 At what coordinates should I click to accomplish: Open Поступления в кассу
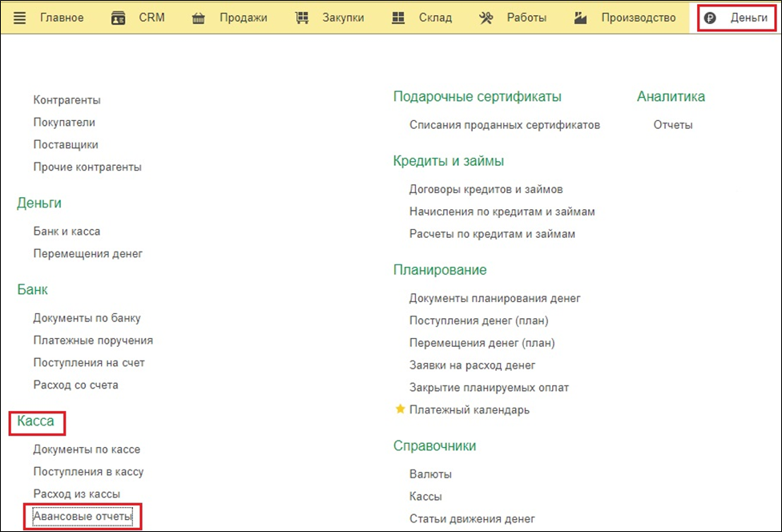tap(88, 472)
